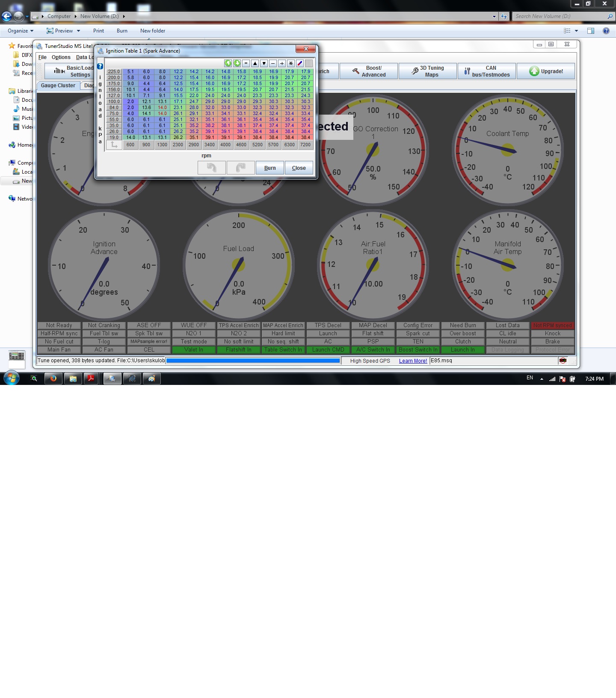The image size is (616, 698).
Task: Open the Organize dropdown in Explorer
Action: (x=20, y=31)
